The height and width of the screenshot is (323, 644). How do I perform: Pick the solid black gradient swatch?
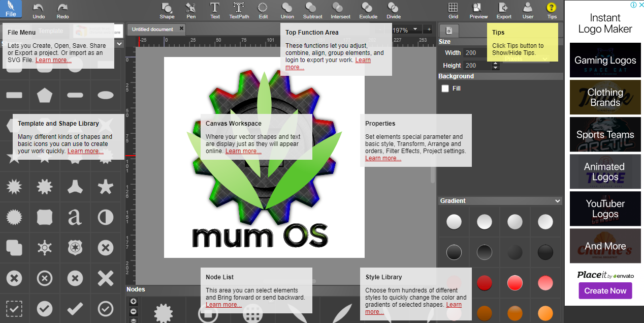(x=545, y=252)
